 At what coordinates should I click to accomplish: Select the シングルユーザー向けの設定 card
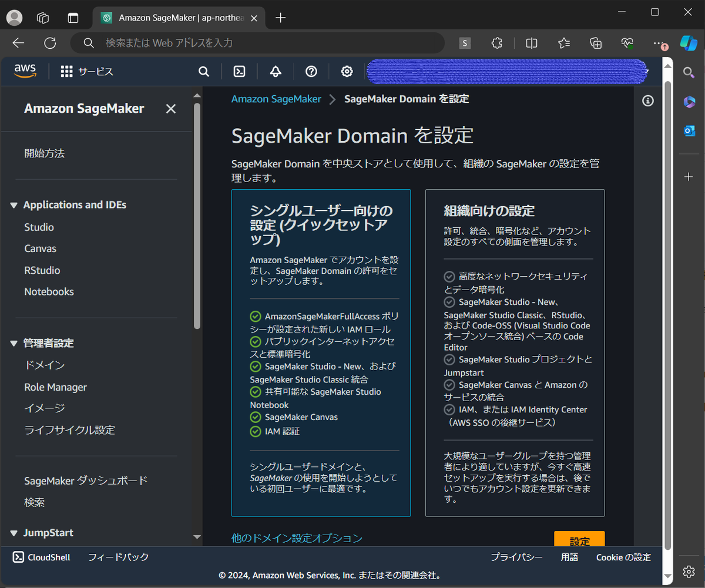click(321, 352)
